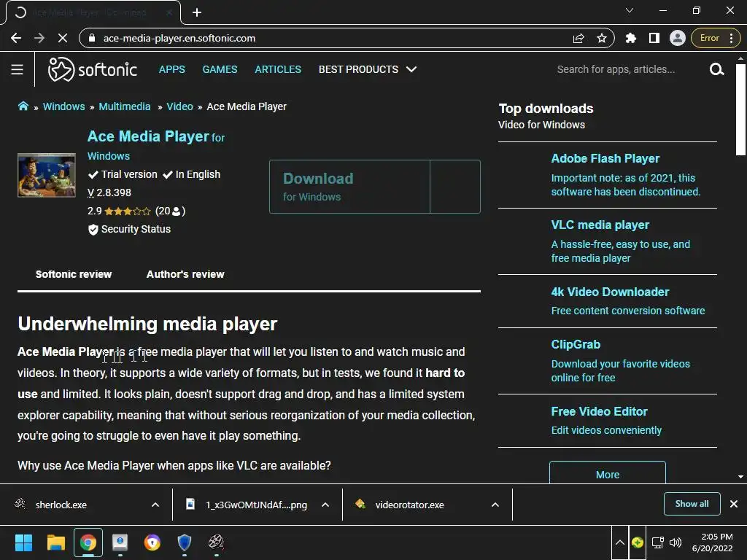The width and height of the screenshot is (747, 560).
Task: Click the orange round taskbar app icon
Action: click(x=152, y=542)
